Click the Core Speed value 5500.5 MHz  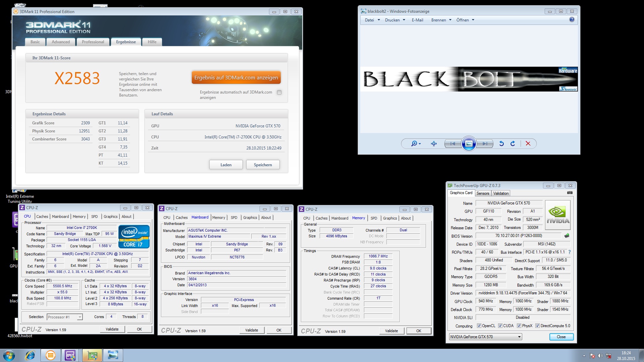coord(62,286)
